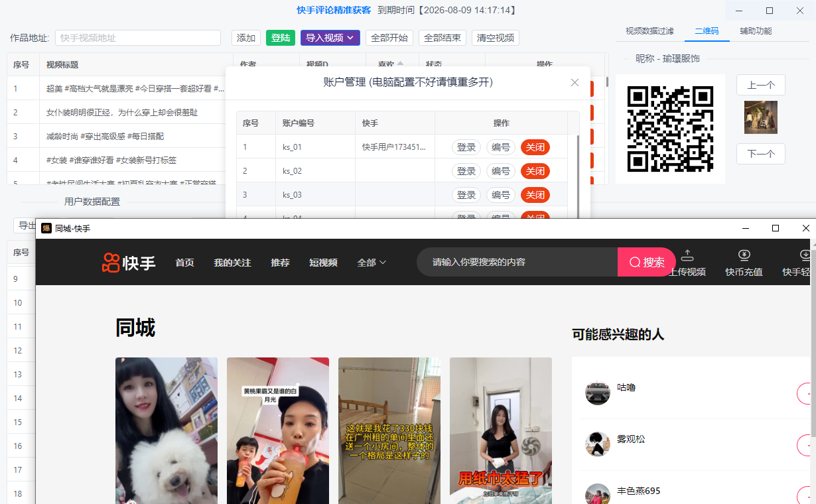Click the 下一个 button
The image size is (816, 504).
[x=761, y=154]
